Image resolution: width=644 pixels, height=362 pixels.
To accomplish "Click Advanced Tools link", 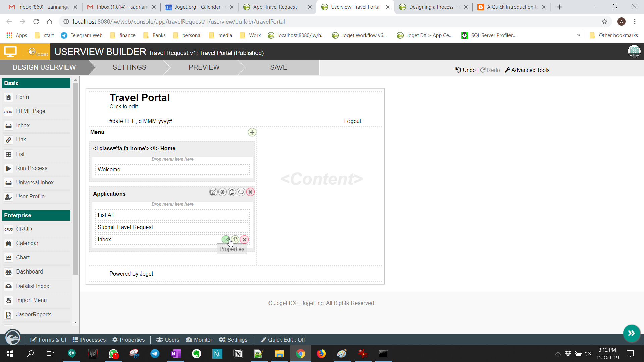I will (527, 70).
